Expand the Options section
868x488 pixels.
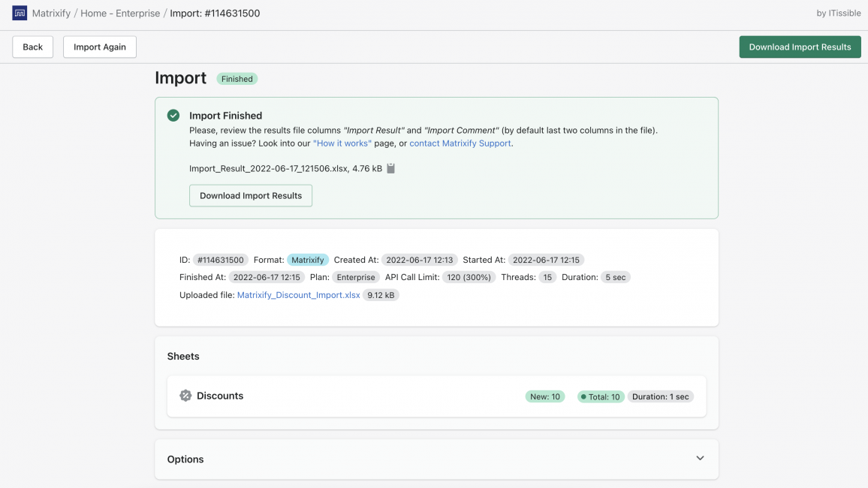coord(700,457)
